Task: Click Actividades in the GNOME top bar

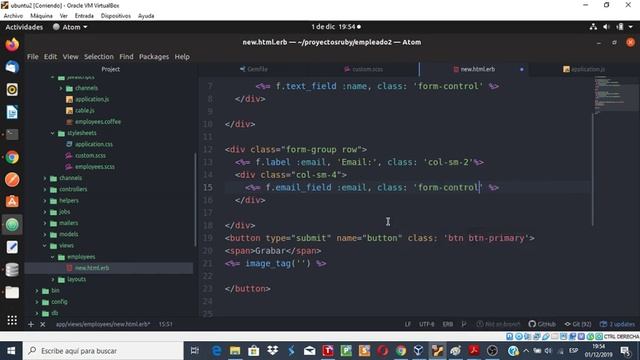Action: (24, 27)
